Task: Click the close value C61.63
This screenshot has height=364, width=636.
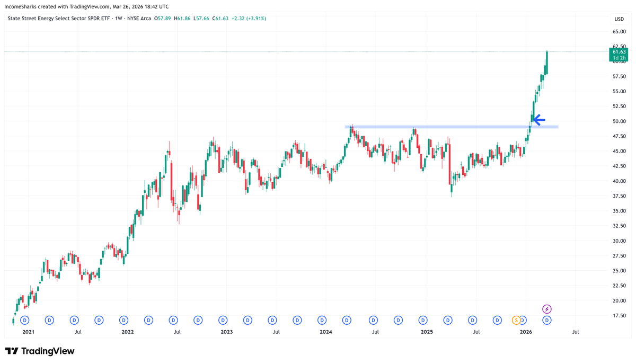Action: coord(222,19)
